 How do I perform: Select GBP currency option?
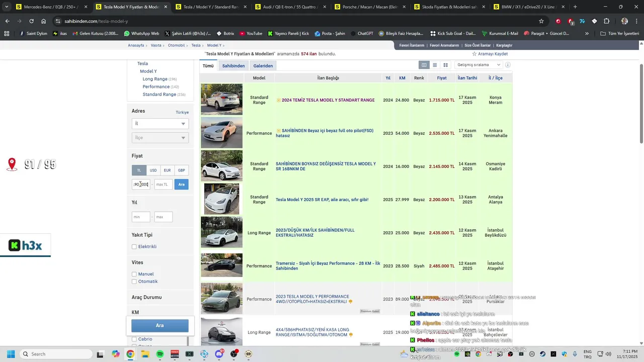(182, 170)
